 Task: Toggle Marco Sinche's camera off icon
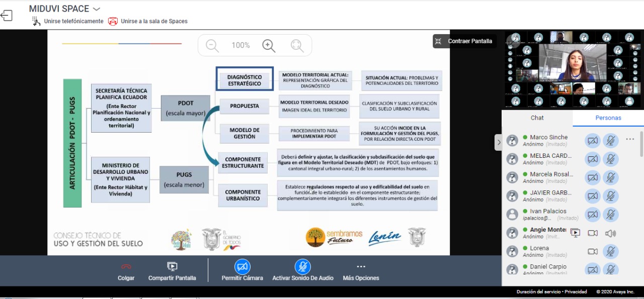click(x=593, y=141)
